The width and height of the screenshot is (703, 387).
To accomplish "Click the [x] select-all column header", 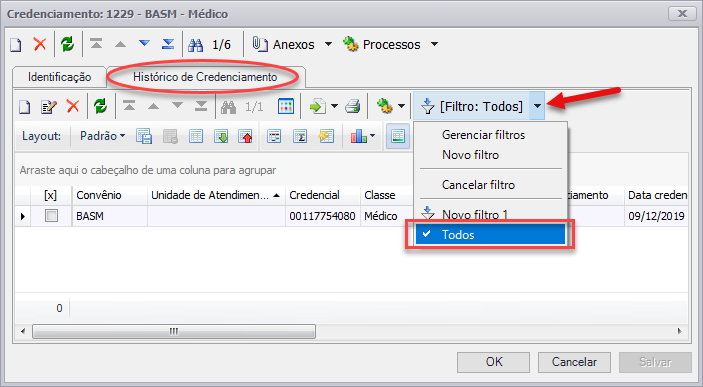I will [x=51, y=195].
